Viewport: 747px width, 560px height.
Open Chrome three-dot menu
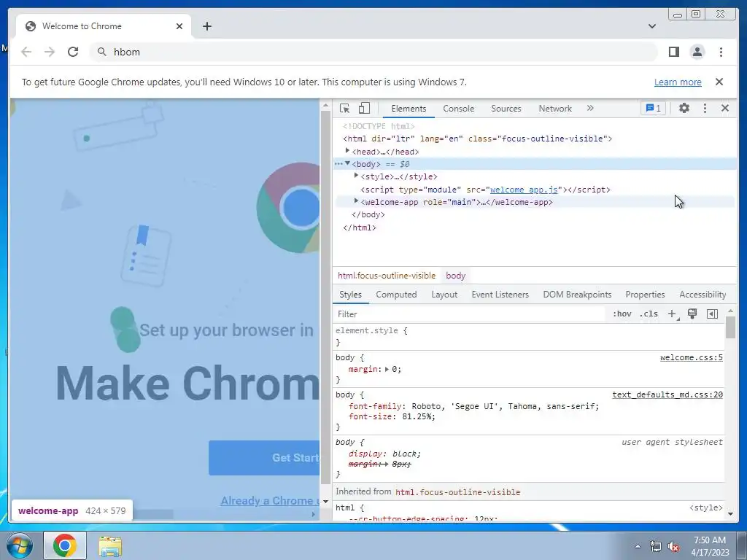[x=721, y=52]
